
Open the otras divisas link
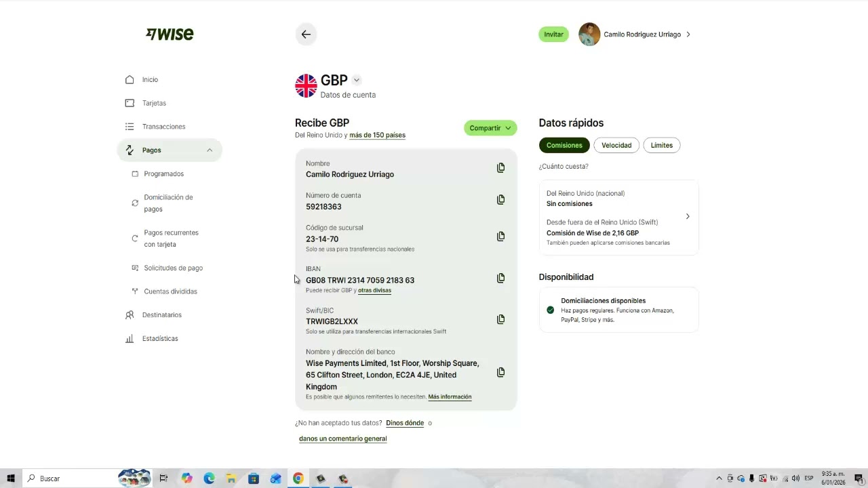pyautogui.click(x=374, y=291)
